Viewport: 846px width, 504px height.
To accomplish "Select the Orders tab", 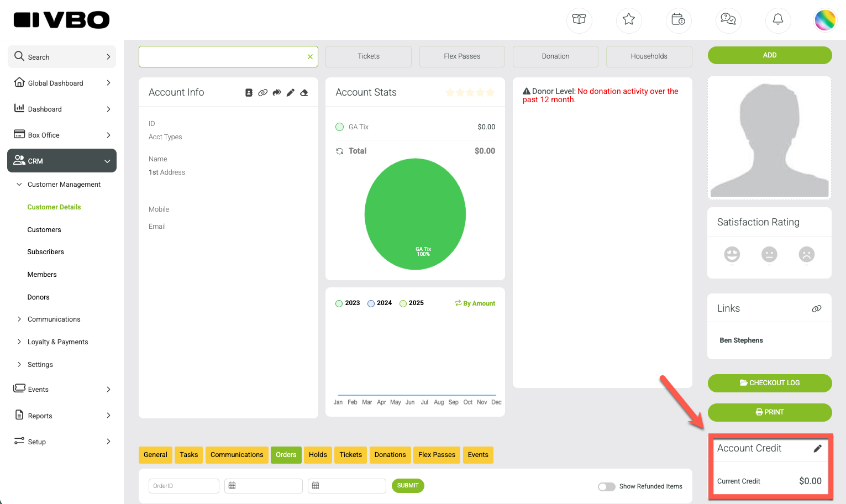I will 286,455.
